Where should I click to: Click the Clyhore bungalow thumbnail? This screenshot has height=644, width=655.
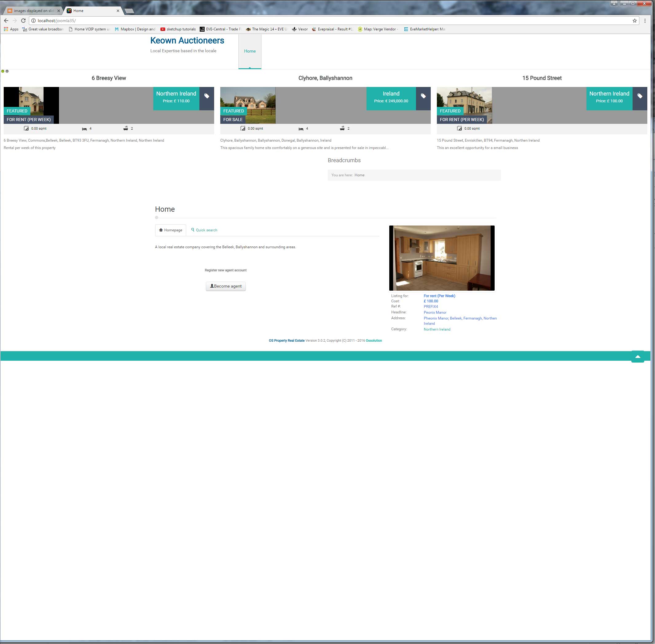tap(248, 105)
